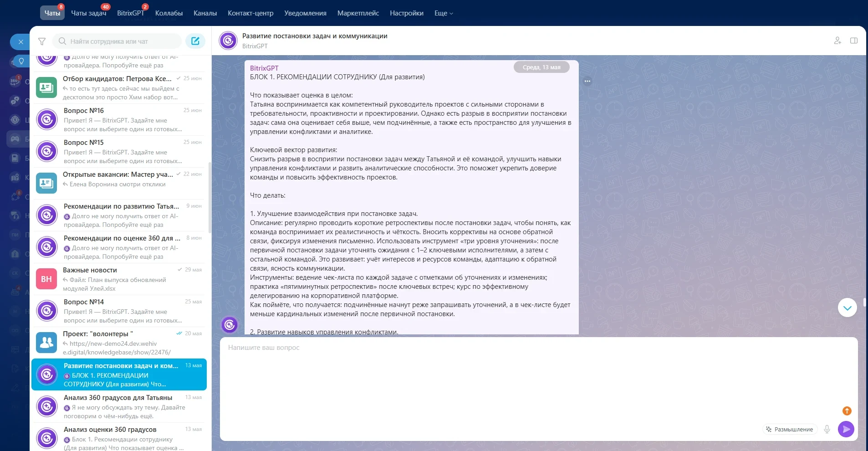Open the "Отбор кандидатов" chat avatar
This screenshot has height=451, width=868.
(46, 87)
